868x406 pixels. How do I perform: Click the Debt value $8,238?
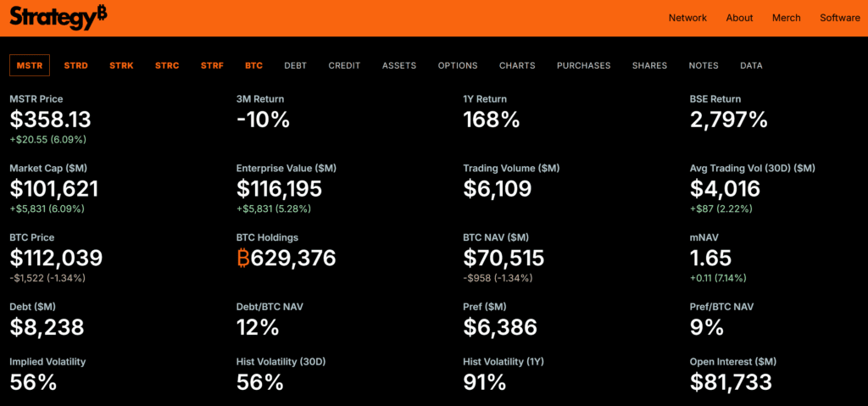47,327
